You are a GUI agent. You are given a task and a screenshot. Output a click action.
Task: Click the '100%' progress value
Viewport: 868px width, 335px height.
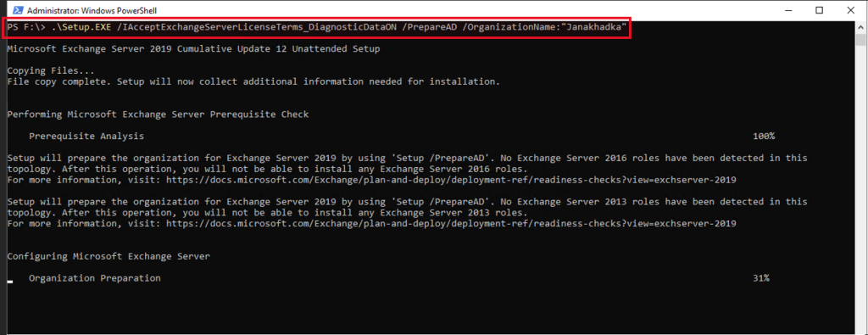[x=764, y=136]
